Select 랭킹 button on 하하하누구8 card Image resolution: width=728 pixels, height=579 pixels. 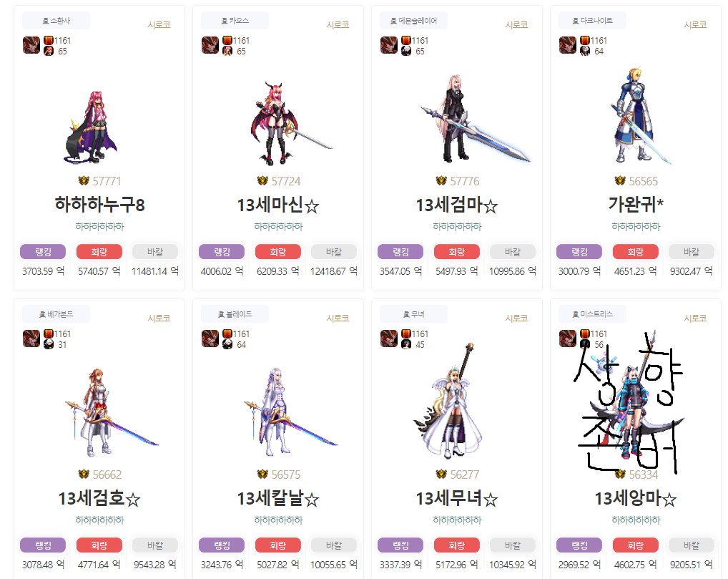coord(43,252)
